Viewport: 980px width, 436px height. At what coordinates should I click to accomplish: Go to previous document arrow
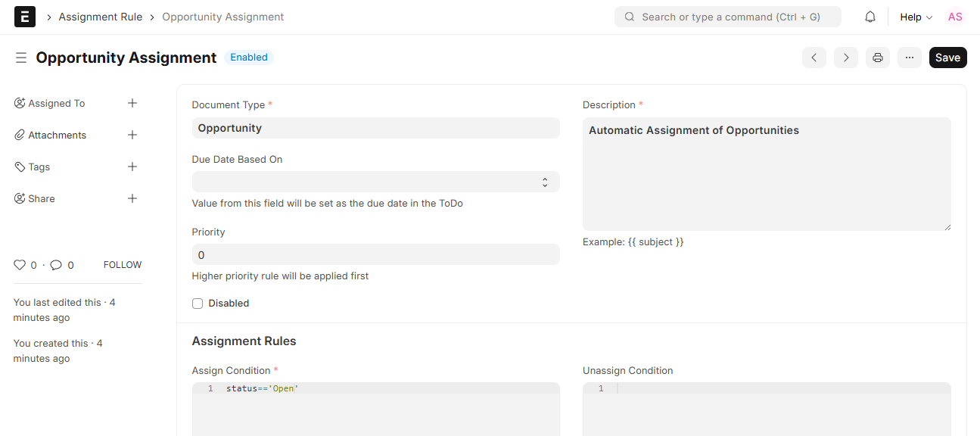[814, 58]
